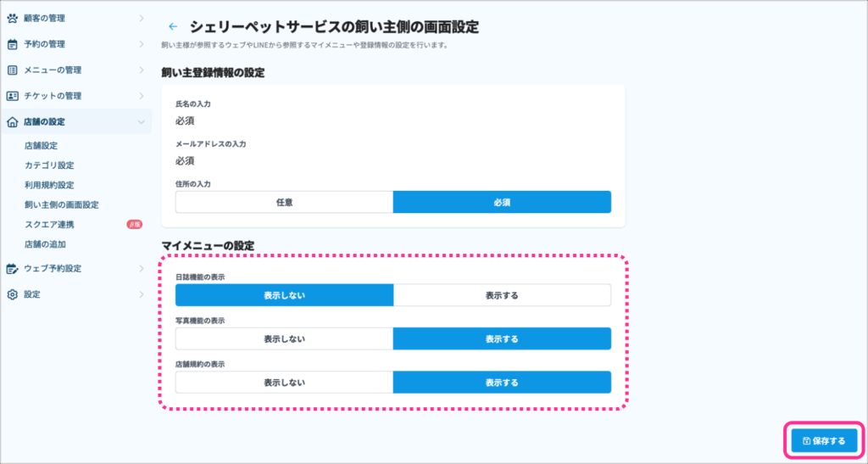
Task: Click the ticket card icon for チケットの管理
Action: [12, 96]
